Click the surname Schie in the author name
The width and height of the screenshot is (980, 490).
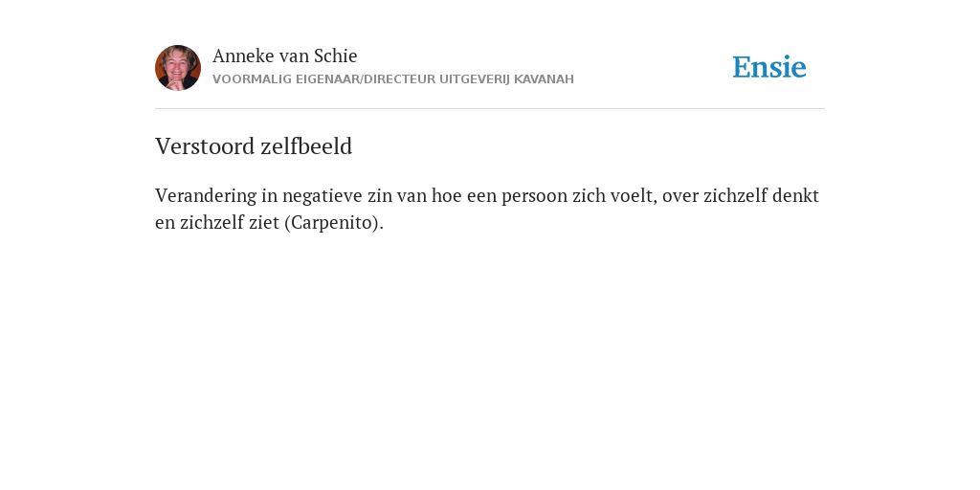tap(336, 56)
